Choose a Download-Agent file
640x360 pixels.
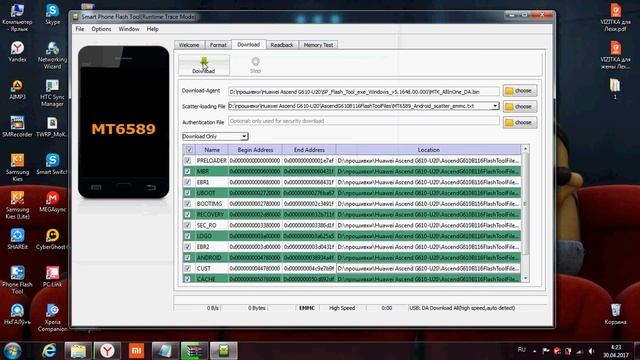click(520, 91)
